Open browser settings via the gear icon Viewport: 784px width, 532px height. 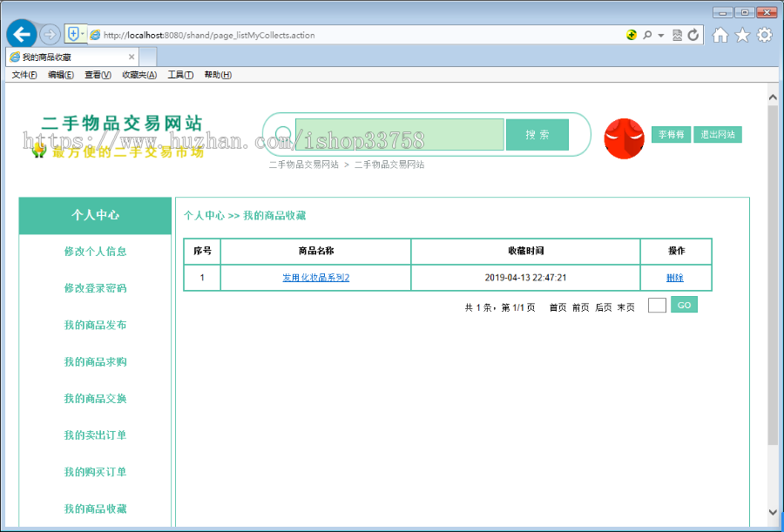click(x=764, y=35)
